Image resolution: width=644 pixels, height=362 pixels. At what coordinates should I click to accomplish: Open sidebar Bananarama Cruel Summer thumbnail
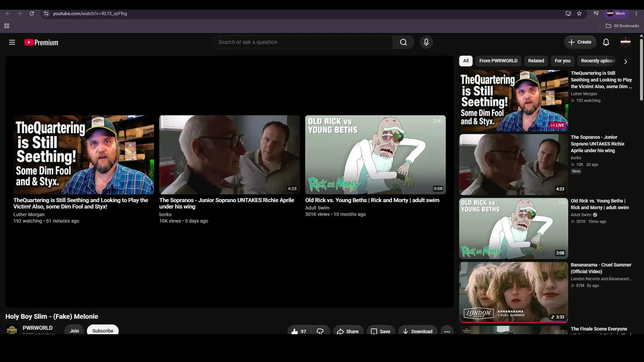[x=514, y=292]
